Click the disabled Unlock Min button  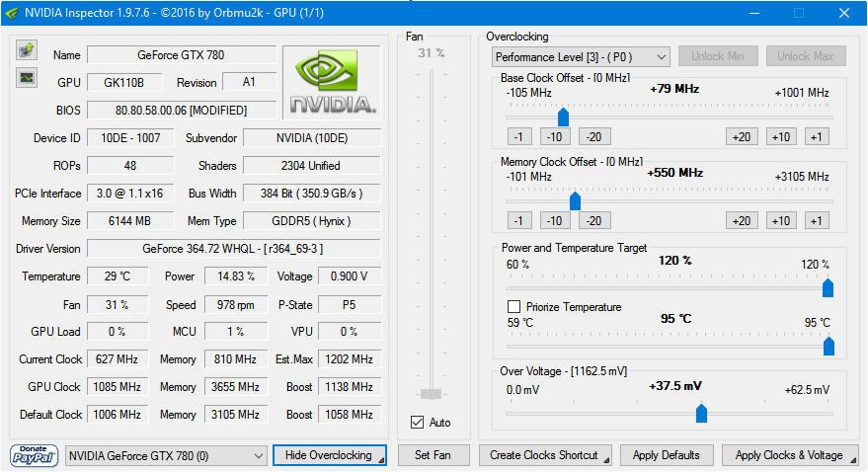tap(718, 56)
